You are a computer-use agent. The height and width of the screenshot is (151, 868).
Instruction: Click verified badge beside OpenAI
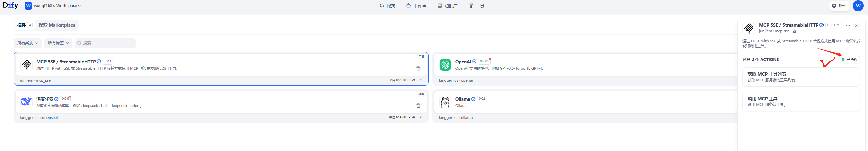pos(474,62)
